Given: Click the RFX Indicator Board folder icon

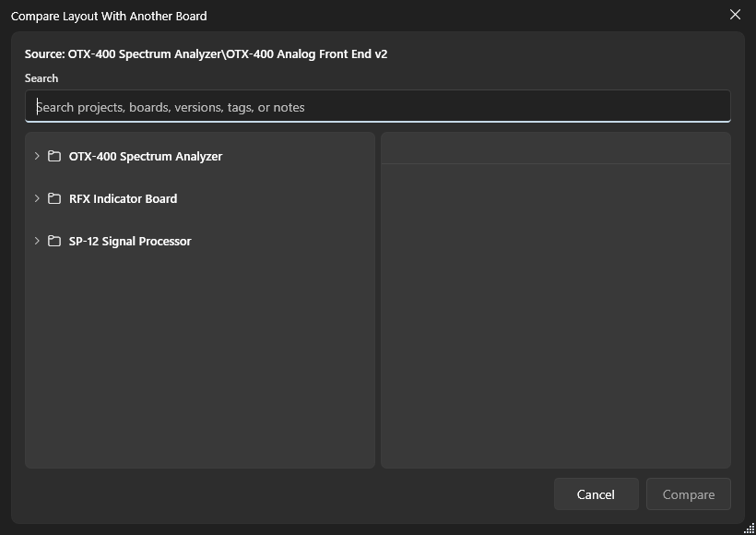Looking at the screenshot, I should [x=54, y=198].
